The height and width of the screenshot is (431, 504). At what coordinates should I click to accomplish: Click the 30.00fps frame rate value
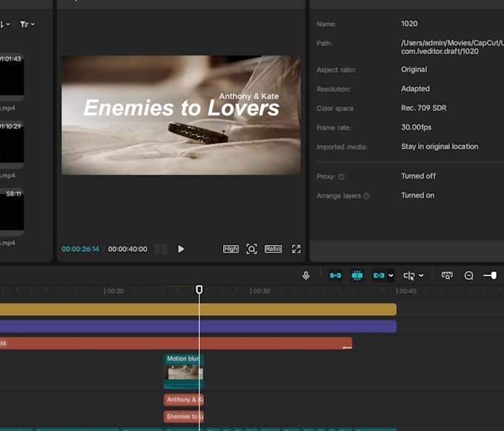pos(416,127)
